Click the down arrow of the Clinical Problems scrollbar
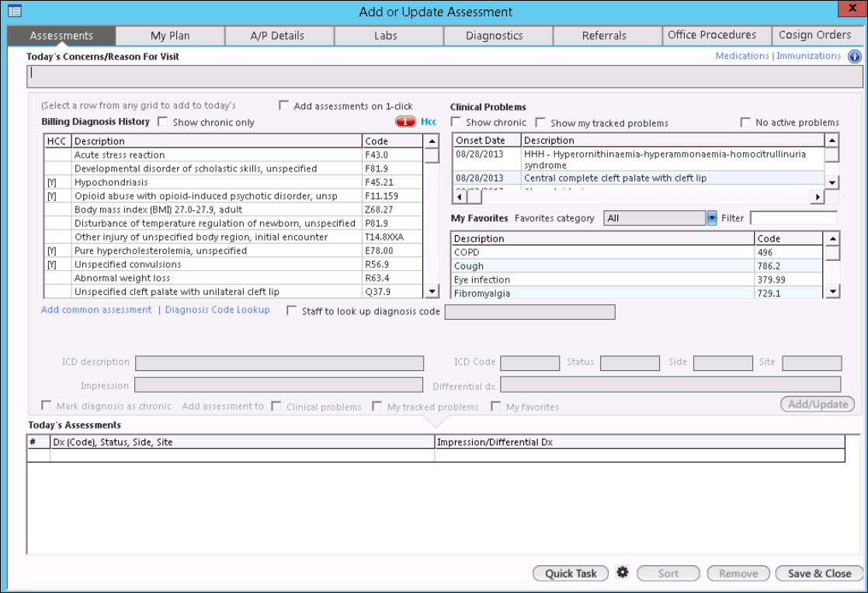 point(832,182)
